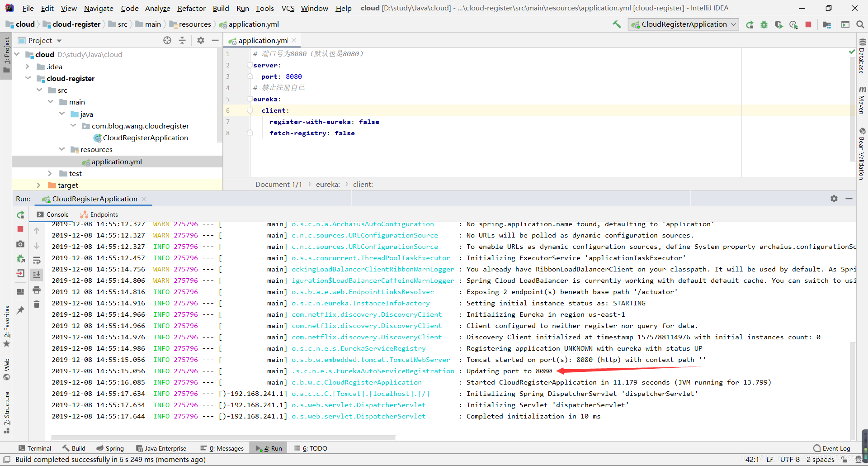868x466 pixels.
Task: Rerun CloudRegisterApplication from the top toolbar
Action: [x=750, y=24]
